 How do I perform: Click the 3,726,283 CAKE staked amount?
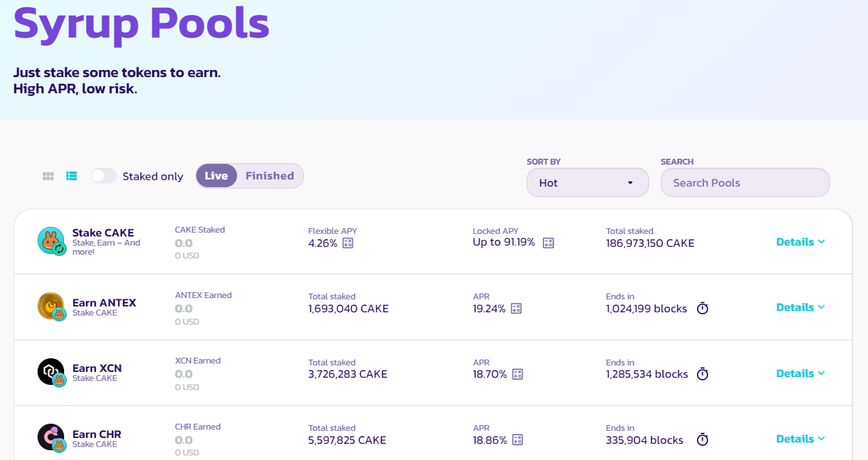[348, 374]
